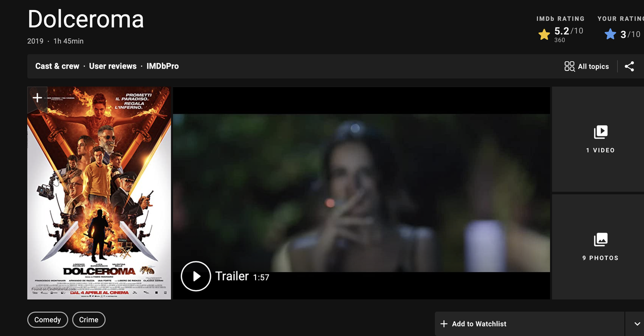The image size is (644, 336).
Task: Open the IMDbPro link
Action: pos(163,66)
